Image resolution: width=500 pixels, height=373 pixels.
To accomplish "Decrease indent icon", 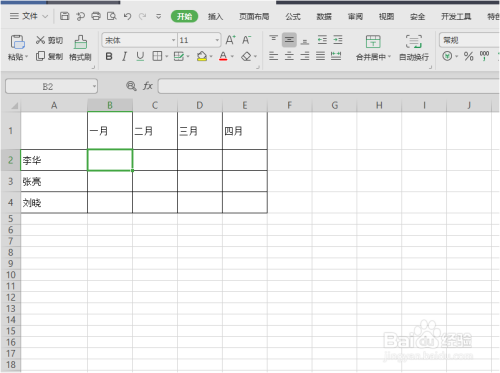I will coord(322,40).
